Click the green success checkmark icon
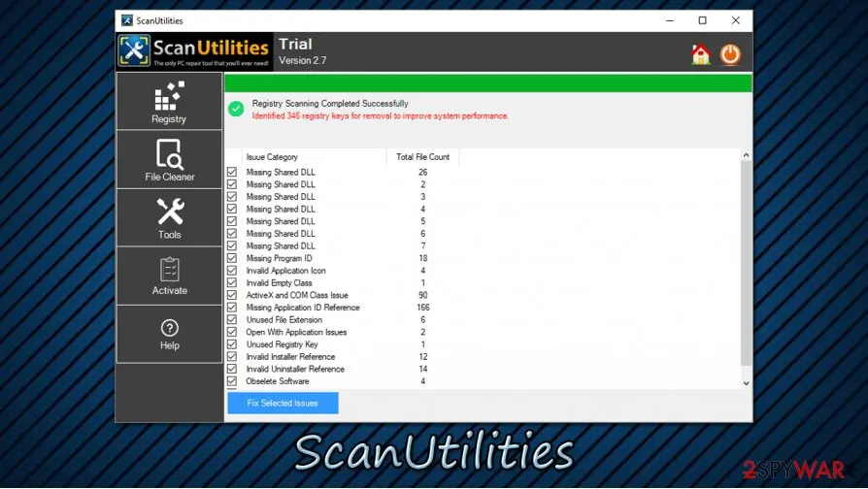The height and width of the screenshot is (489, 868). click(236, 109)
